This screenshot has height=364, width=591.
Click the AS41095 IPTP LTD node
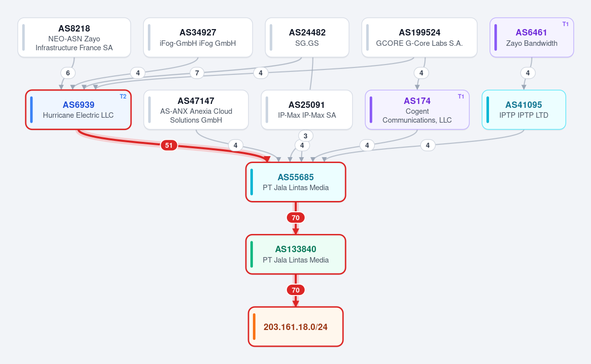click(524, 110)
